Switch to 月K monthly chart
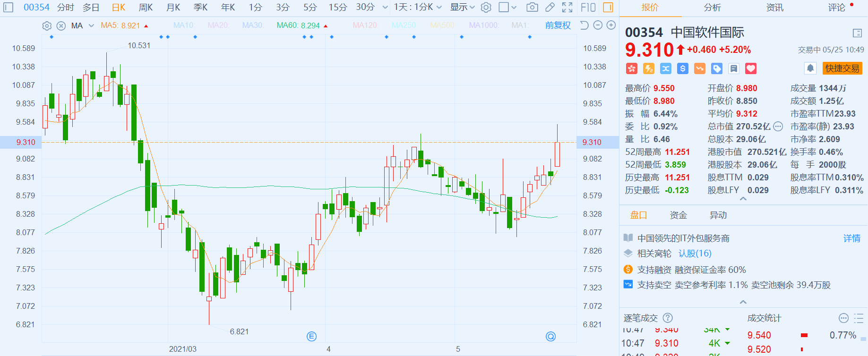Screen dimensions: 868x356 [173, 8]
